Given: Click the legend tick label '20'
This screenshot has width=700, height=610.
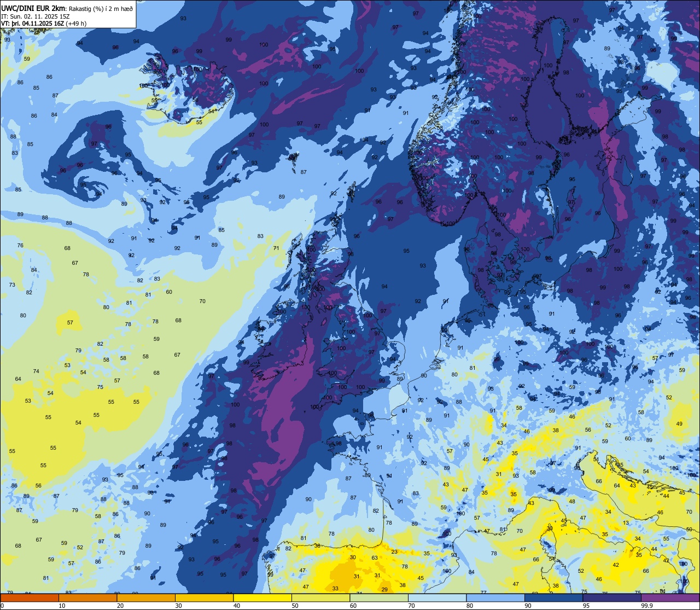Looking at the screenshot, I should click(x=120, y=606).
